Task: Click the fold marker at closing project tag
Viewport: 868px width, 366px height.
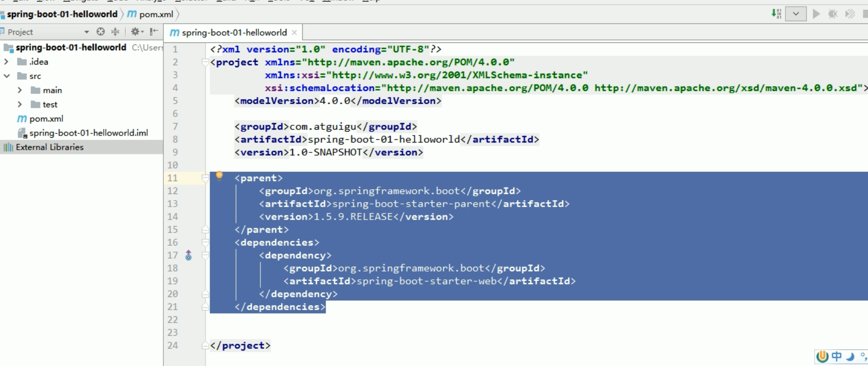Action: pos(205,345)
